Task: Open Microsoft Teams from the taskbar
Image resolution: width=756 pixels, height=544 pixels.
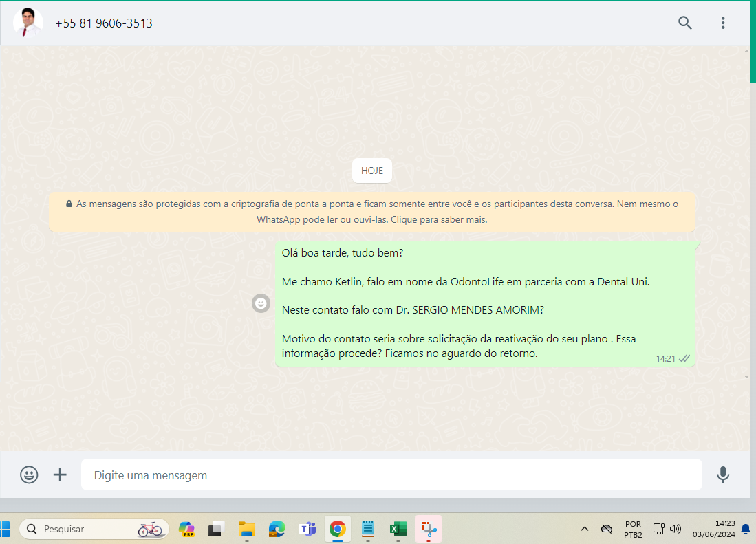Action: pos(307,529)
